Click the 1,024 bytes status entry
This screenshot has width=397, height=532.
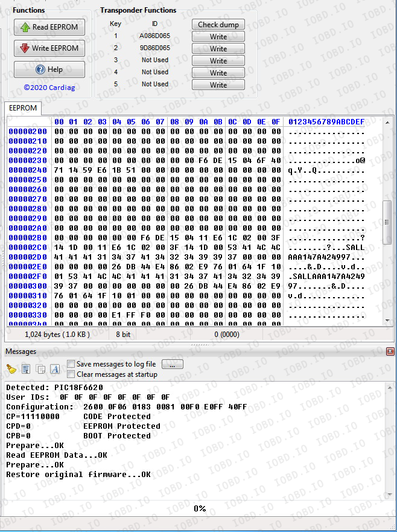pos(57,334)
